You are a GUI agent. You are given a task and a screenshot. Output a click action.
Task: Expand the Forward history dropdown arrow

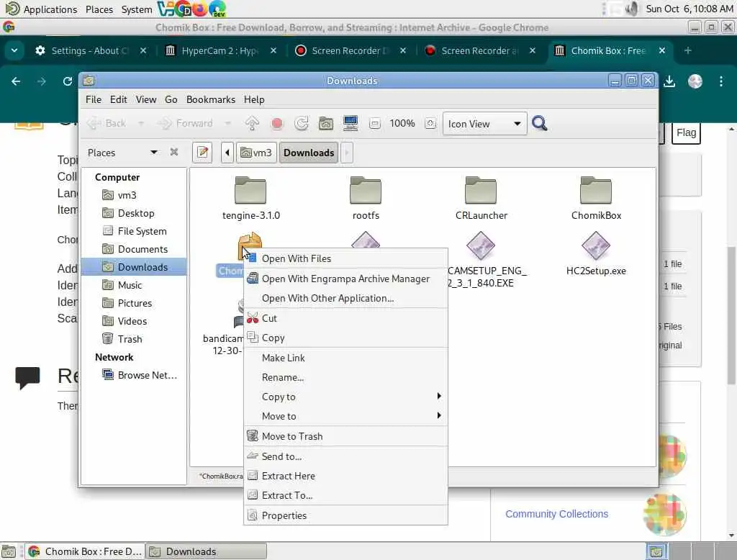pos(228,124)
